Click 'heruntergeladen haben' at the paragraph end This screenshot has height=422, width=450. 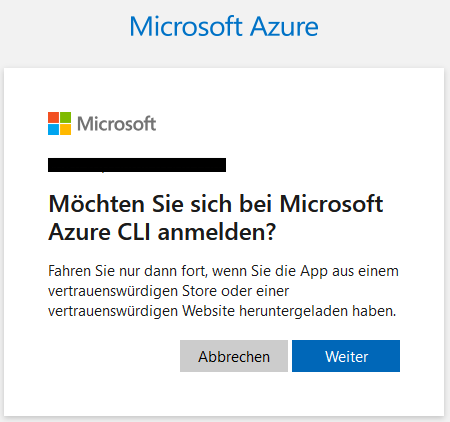pyautogui.click(x=318, y=311)
